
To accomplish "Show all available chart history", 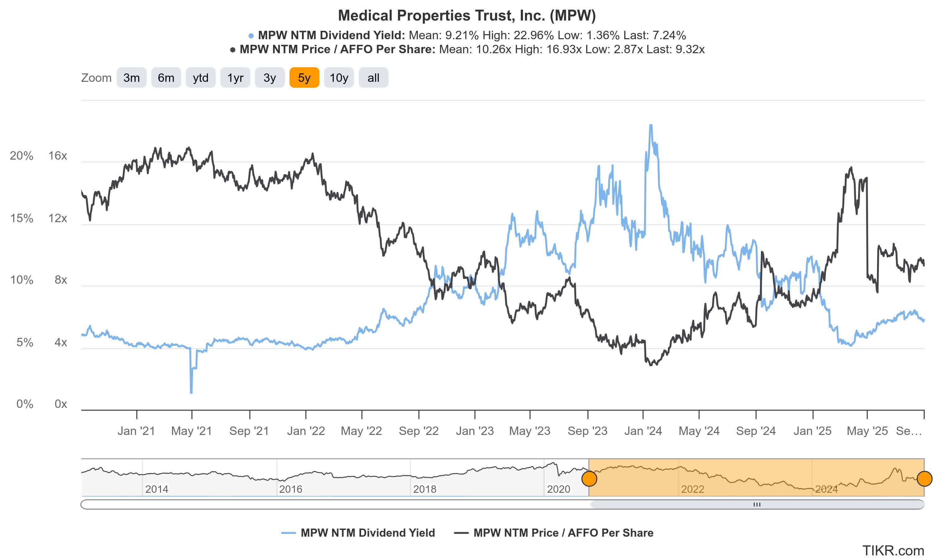I will (x=373, y=78).
